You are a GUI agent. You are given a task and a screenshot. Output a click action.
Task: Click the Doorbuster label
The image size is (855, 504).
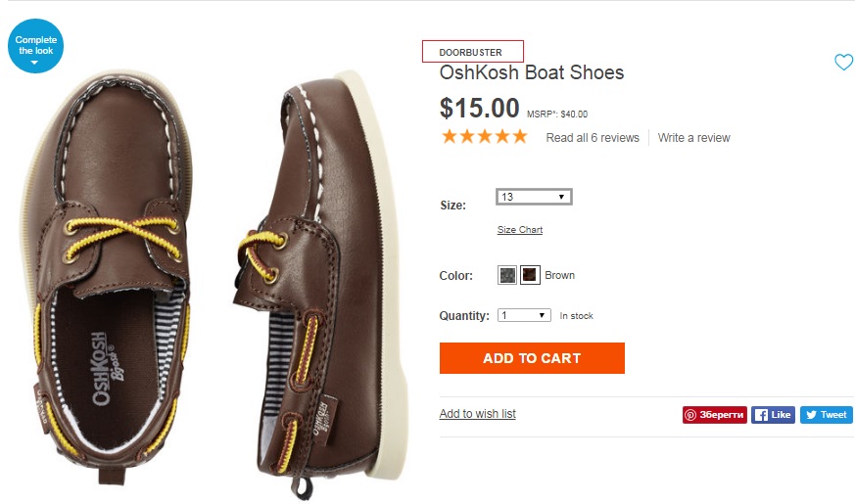click(471, 52)
